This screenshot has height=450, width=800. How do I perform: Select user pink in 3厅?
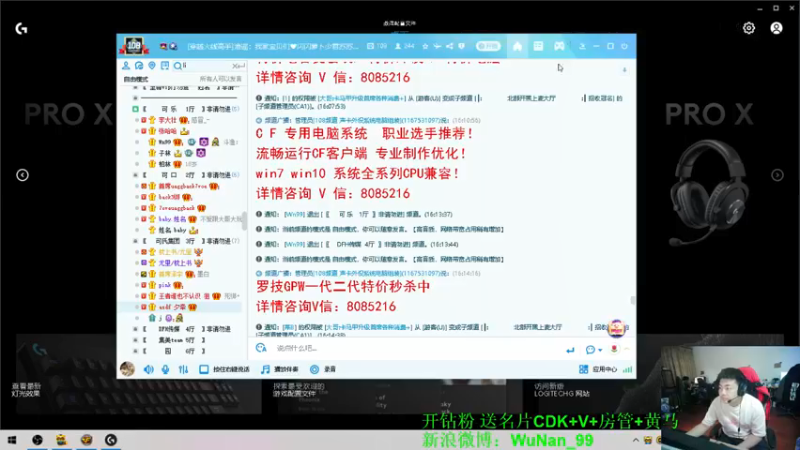[164, 285]
